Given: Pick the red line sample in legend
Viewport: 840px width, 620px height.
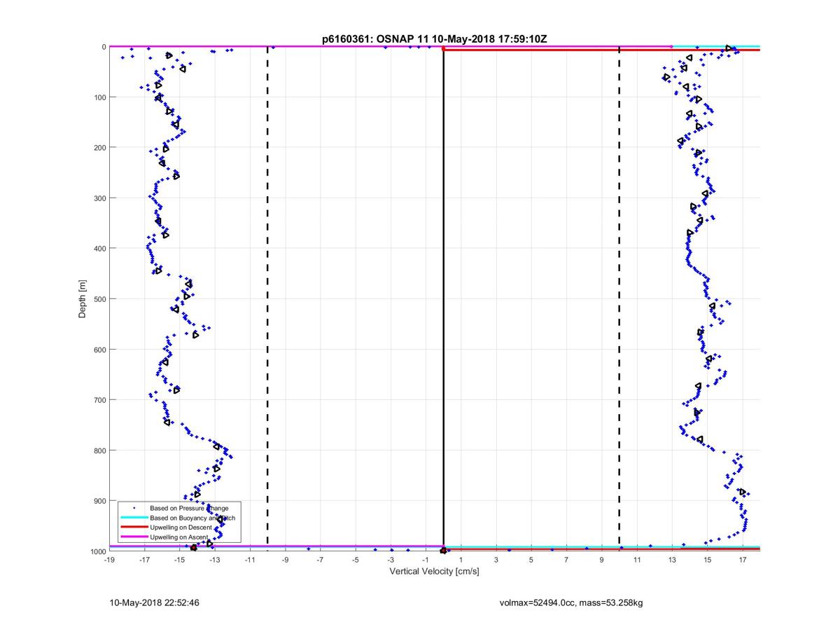Looking at the screenshot, I should [x=134, y=527].
